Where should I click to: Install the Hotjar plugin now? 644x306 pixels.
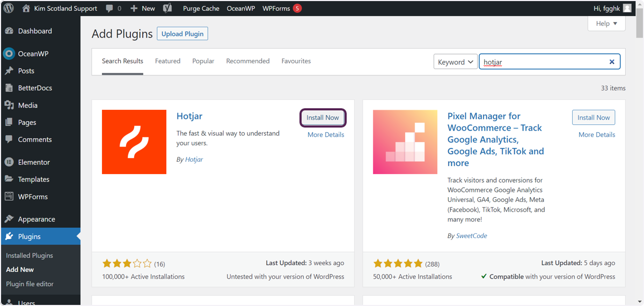323,117
